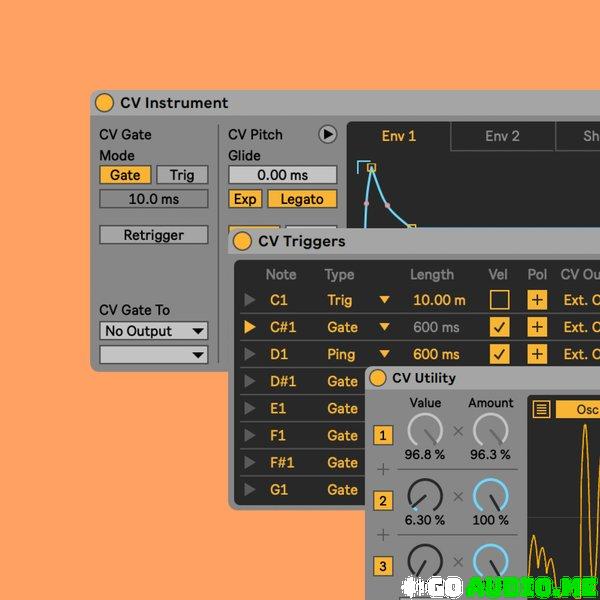Screen dimensions: 600x600
Task: Select Trig mode in CV Gate
Action: pos(182,175)
